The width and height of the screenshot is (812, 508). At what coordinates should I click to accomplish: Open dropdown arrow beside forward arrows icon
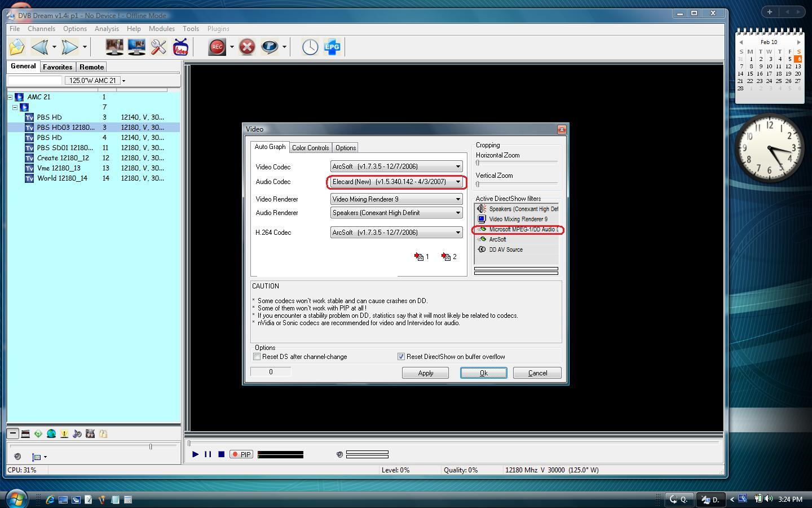[85, 47]
